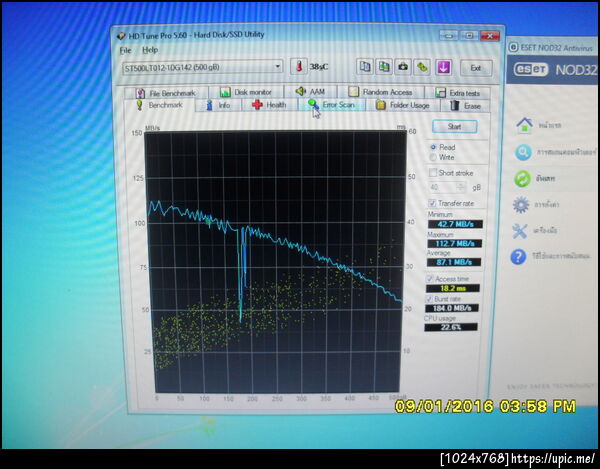This screenshot has width=600, height=469.
Task: Click the copy text to clipboard icon
Action: [x=365, y=67]
